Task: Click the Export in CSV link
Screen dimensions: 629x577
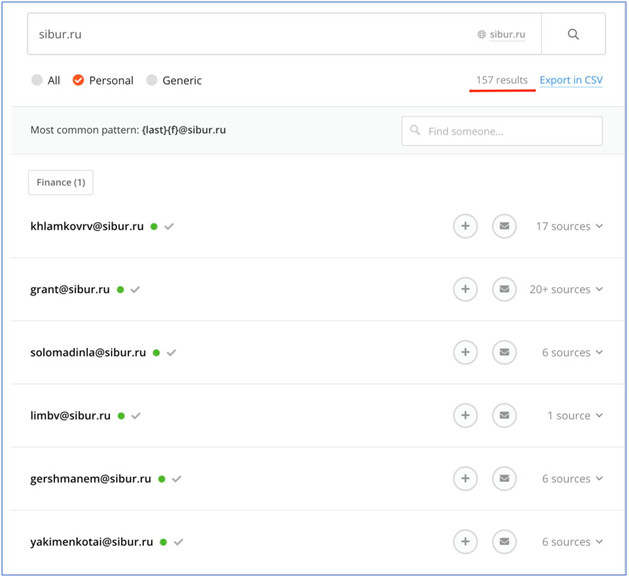Action: [571, 81]
